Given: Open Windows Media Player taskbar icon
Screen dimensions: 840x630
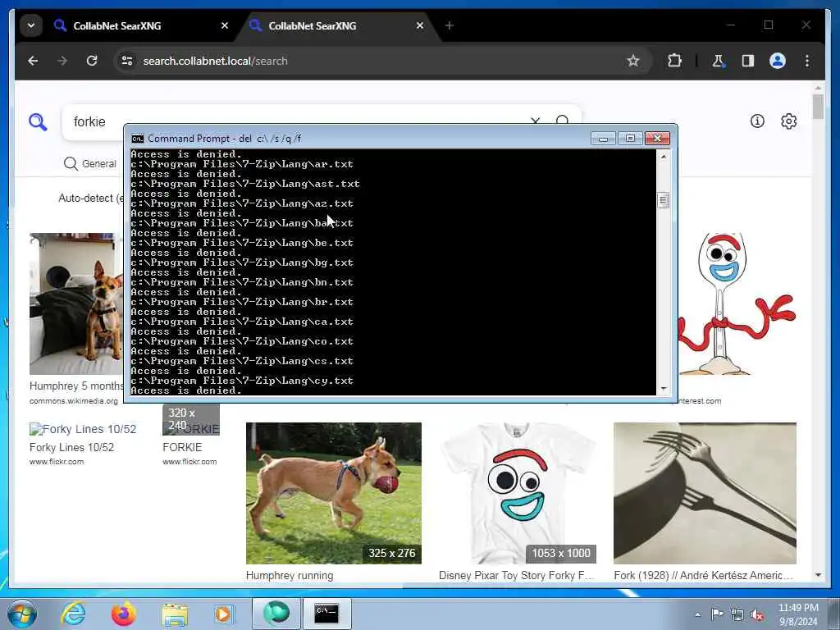Looking at the screenshot, I should (223, 614).
